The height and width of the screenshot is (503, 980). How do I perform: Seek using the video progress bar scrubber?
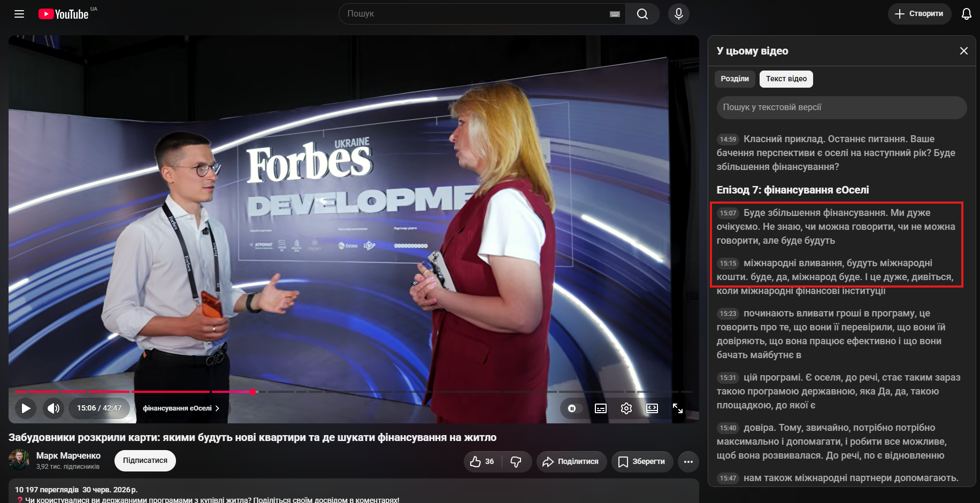252,392
